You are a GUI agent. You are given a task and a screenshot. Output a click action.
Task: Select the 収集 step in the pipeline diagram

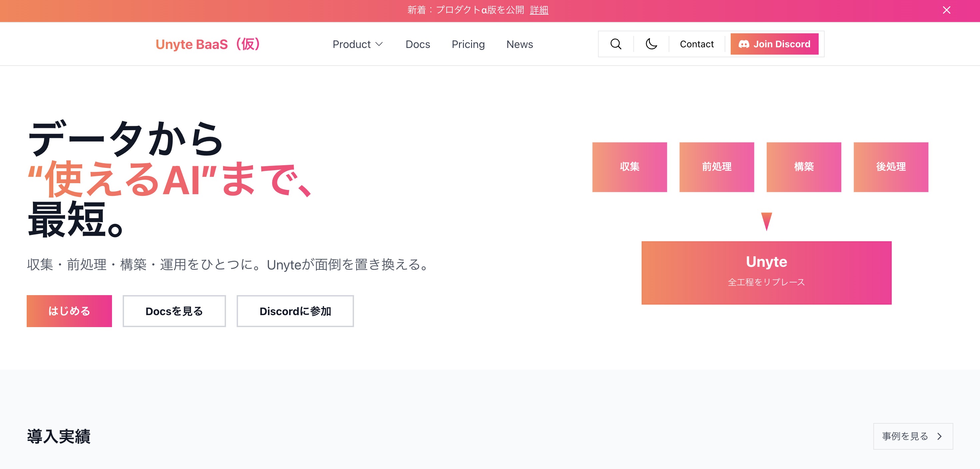click(x=629, y=167)
